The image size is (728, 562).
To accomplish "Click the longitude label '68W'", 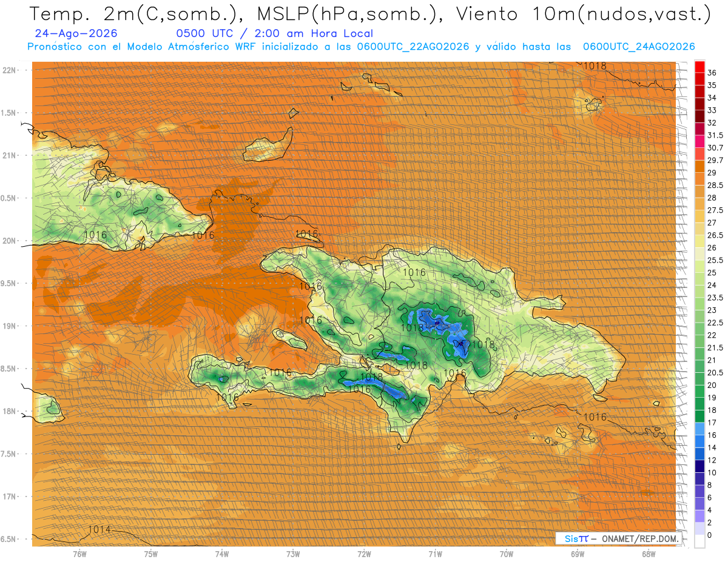I will 649,555.
